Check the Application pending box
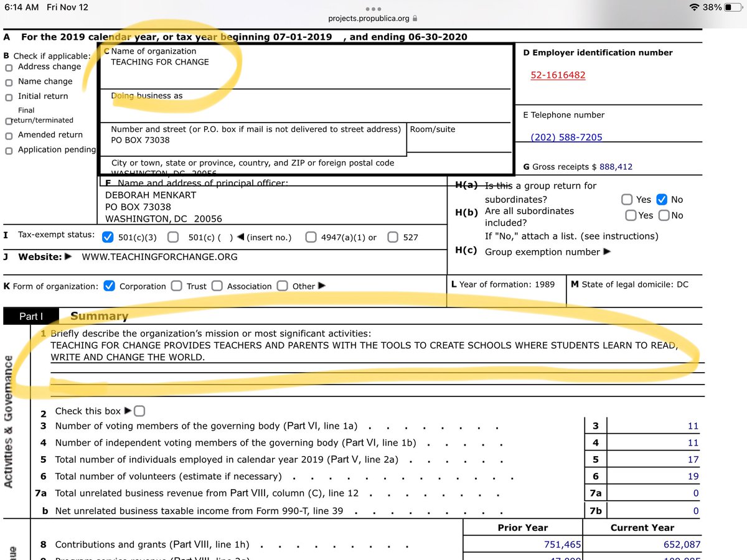This screenshot has height=560, width=747. (9, 151)
